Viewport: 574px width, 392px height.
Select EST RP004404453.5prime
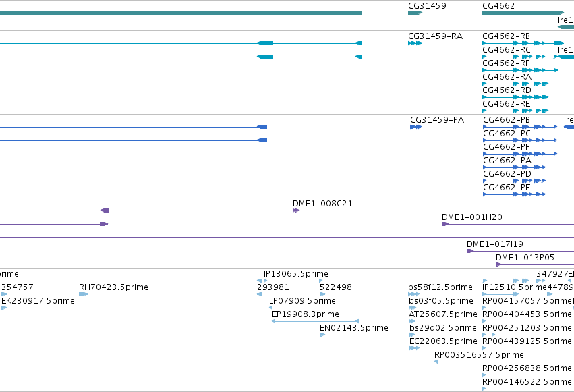pos(527,314)
